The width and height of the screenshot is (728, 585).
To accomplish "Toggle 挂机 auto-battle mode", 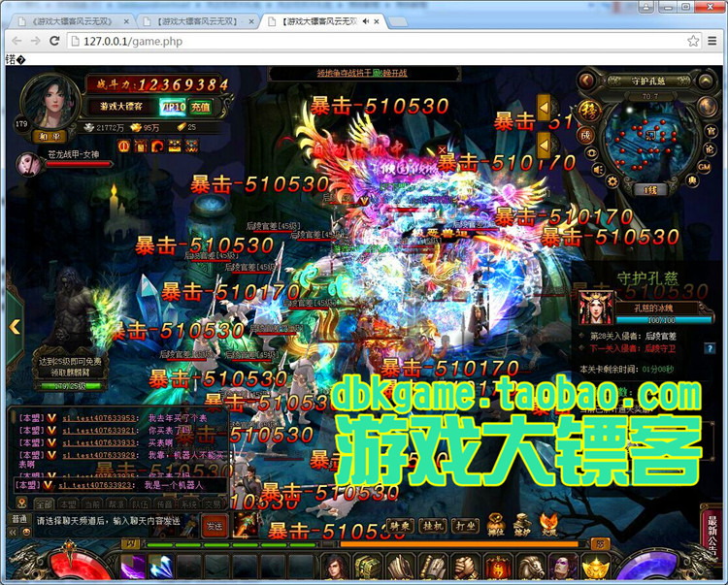I will tap(433, 526).
